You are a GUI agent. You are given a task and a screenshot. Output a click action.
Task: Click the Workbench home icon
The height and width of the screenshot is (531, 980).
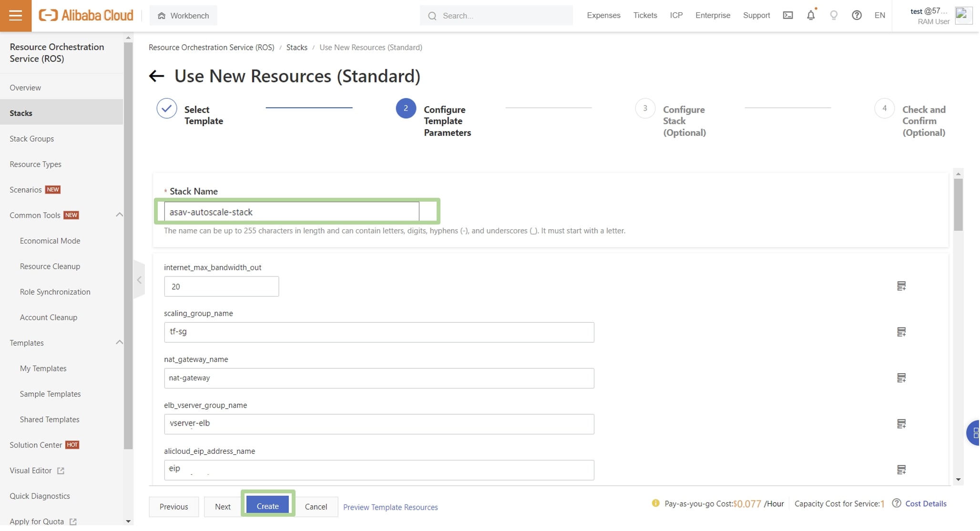click(161, 15)
